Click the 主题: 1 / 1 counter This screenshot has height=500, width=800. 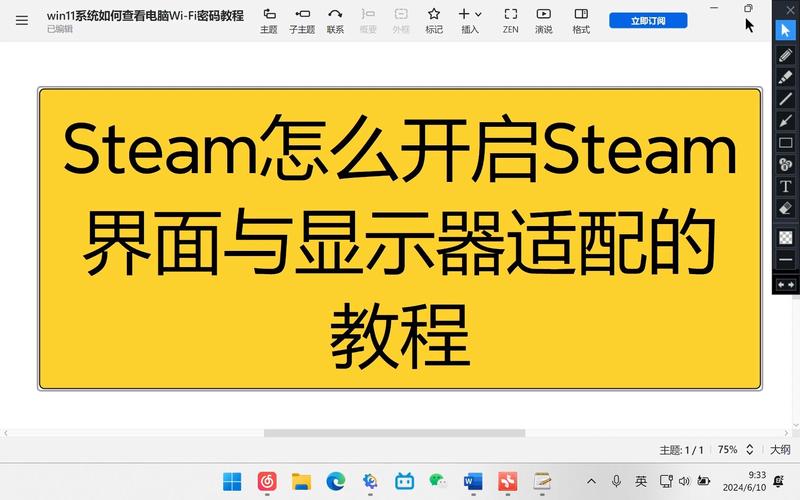coord(681,450)
